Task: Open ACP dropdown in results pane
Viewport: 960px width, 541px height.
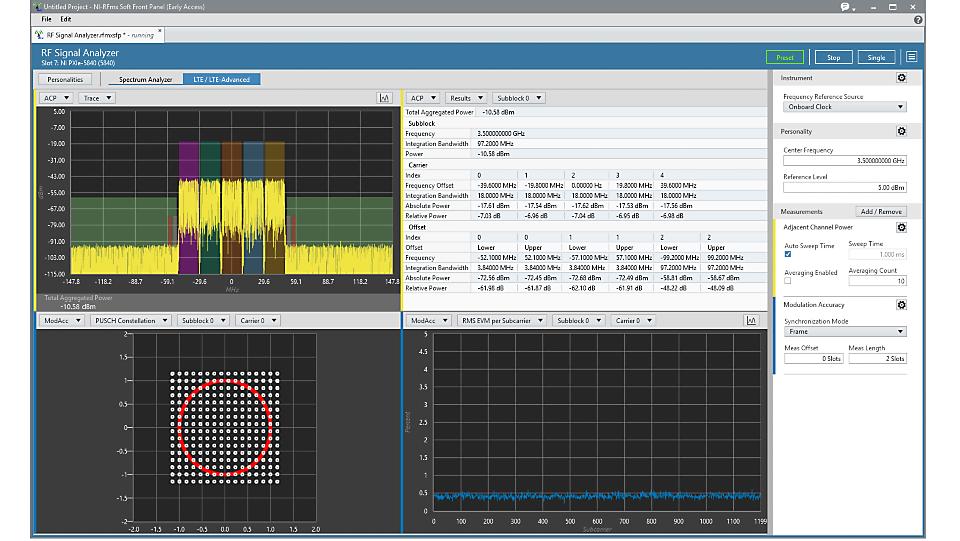Action: coord(423,98)
